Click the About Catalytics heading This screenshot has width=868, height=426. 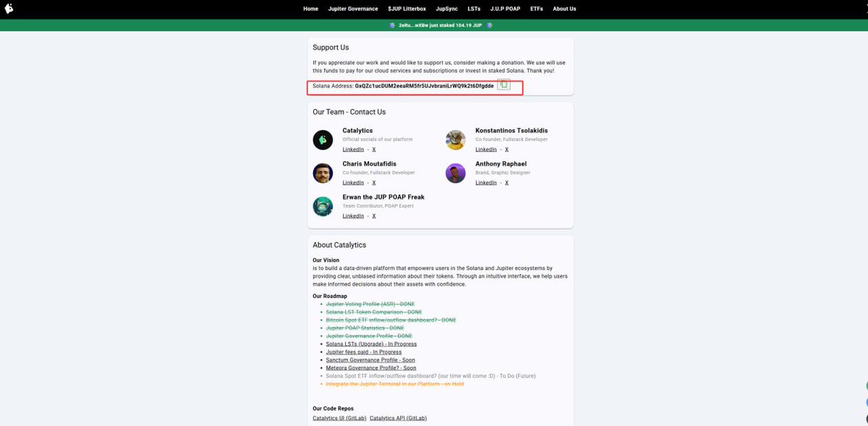click(339, 244)
